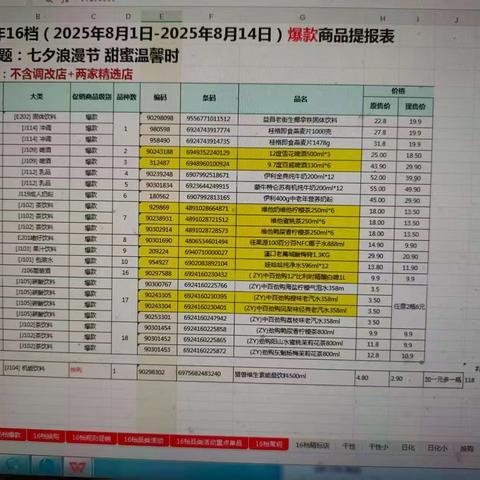The height and width of the screenshot is (480, 480).
Task: Select yellow code cell 312487
Action: pyautogui.click(x=160, y=163)
